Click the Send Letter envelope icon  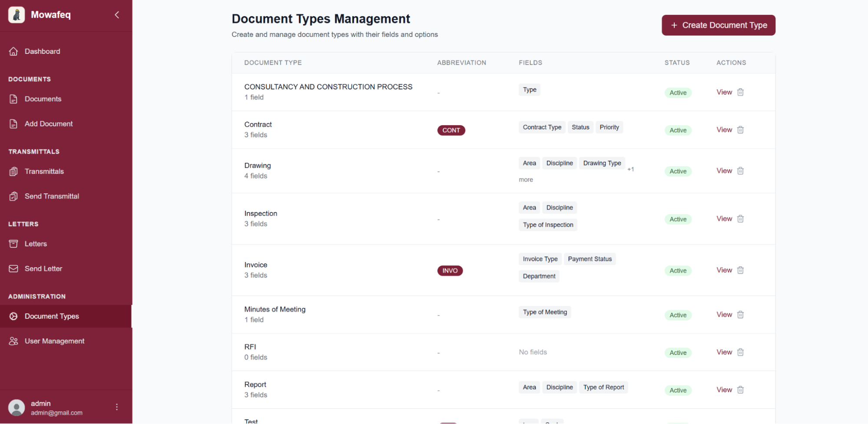(x=13, y=268)
